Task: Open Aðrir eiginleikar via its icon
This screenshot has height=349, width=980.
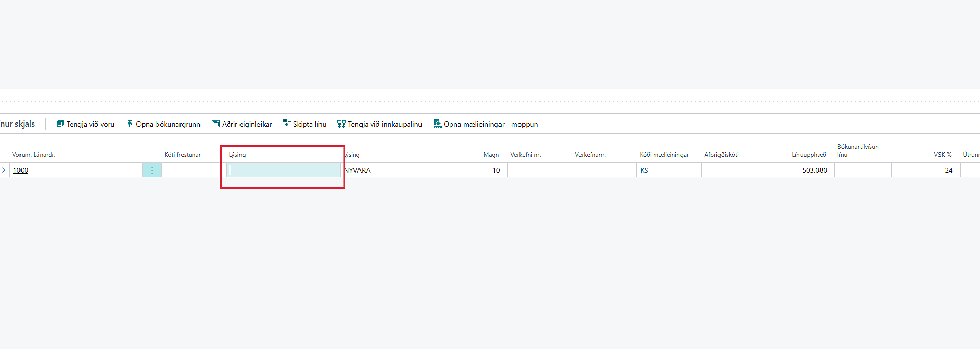Action: click(216, 124)
